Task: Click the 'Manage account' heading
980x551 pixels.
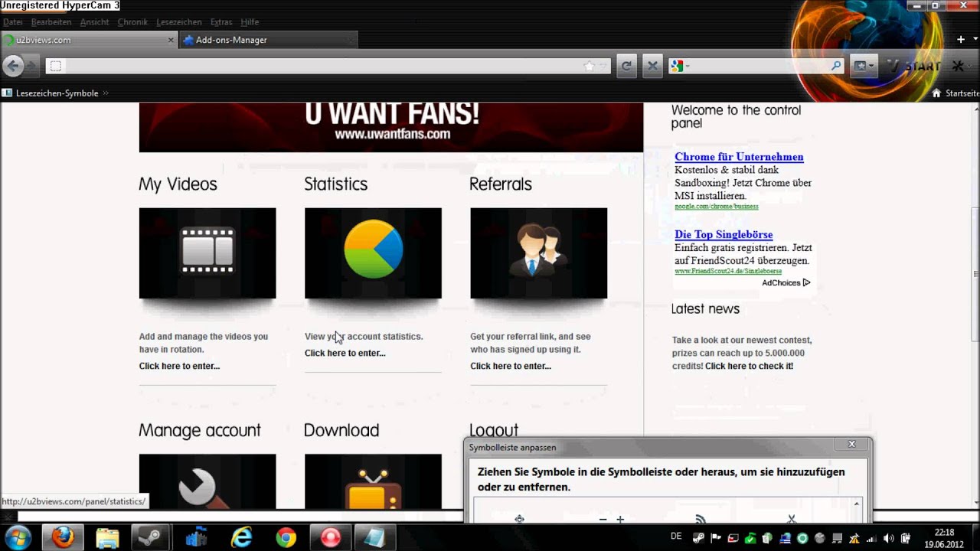Action: click(x=200, y=430)
